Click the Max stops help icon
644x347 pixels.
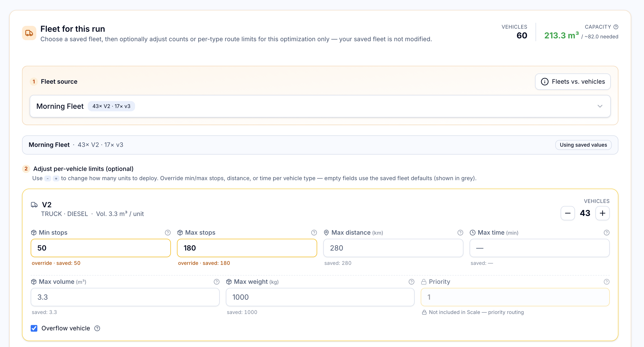pyautogui.click(x=314, y=233)
